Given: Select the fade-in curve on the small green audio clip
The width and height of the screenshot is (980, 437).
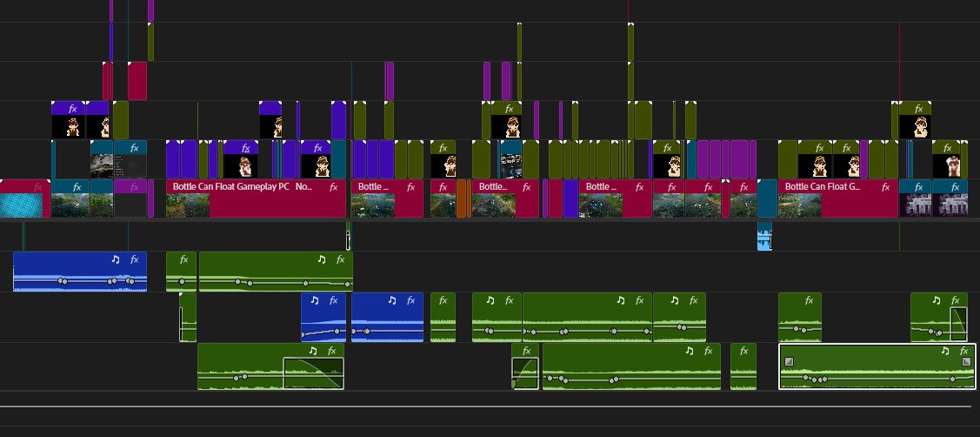Looking at the screenshot, I should [x=525, y=373].
